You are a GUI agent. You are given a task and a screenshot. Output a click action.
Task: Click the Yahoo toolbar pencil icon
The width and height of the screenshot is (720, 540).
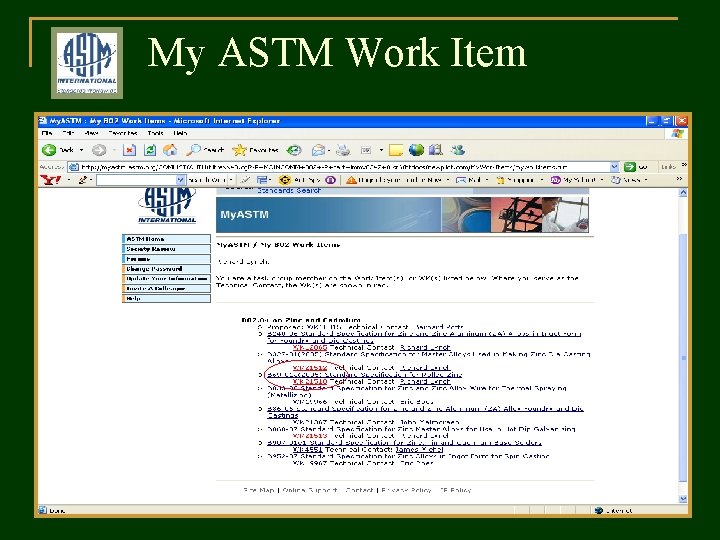pos(83,180)
